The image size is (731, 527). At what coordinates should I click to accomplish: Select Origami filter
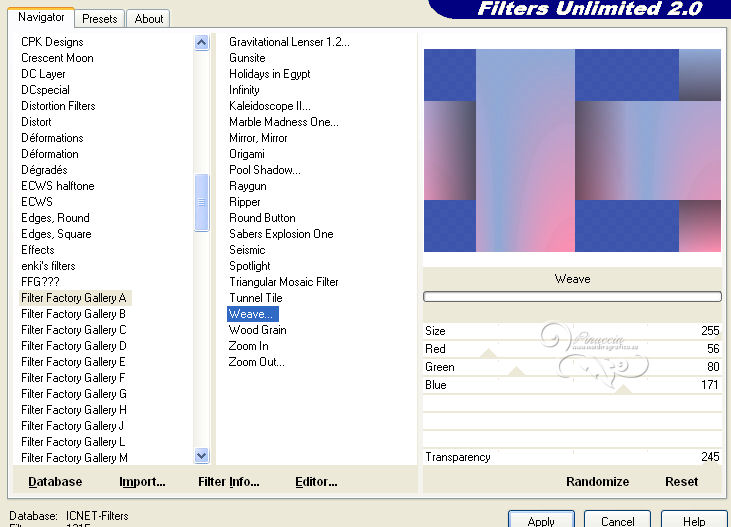coord(247,154)
